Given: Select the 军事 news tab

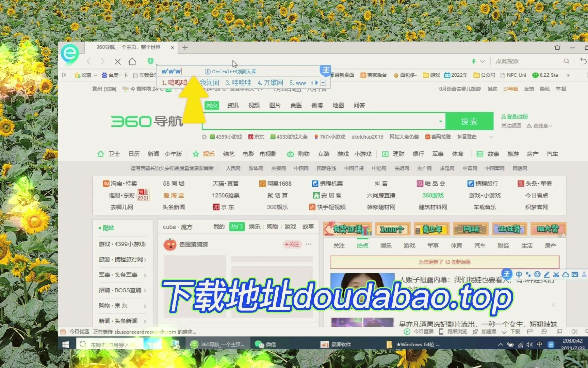Looking at the screenshot, I should point(433,246).
